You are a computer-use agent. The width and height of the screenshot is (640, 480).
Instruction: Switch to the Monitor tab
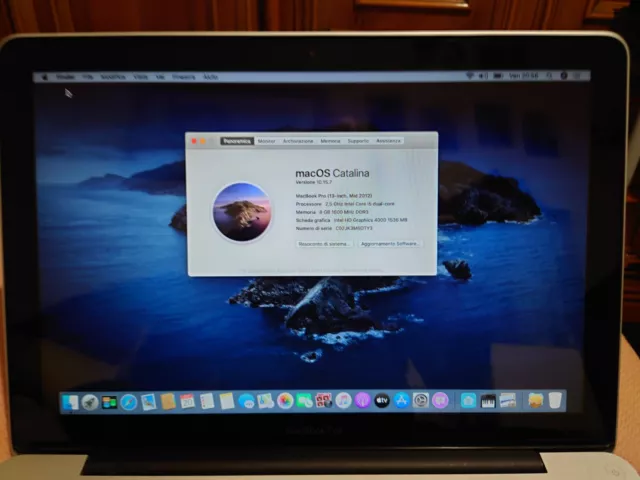tap(267, 141)
